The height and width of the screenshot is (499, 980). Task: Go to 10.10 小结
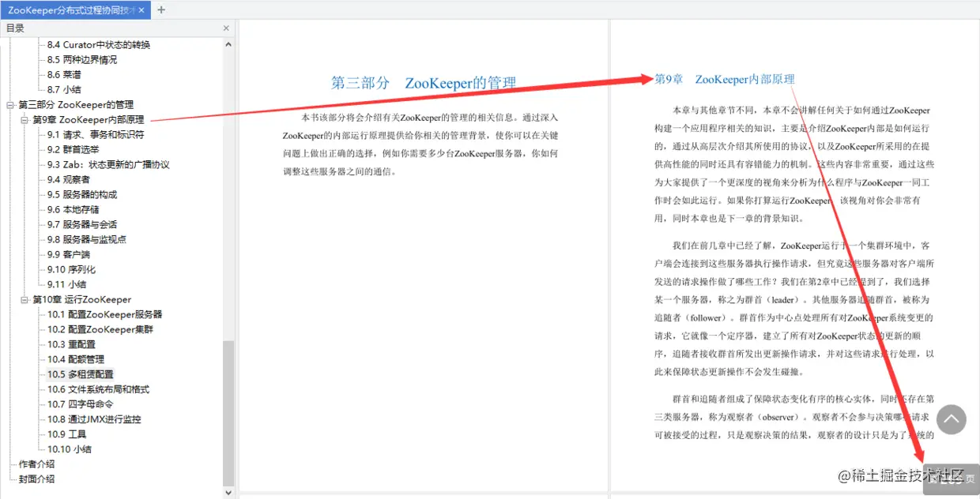[69, 450]
